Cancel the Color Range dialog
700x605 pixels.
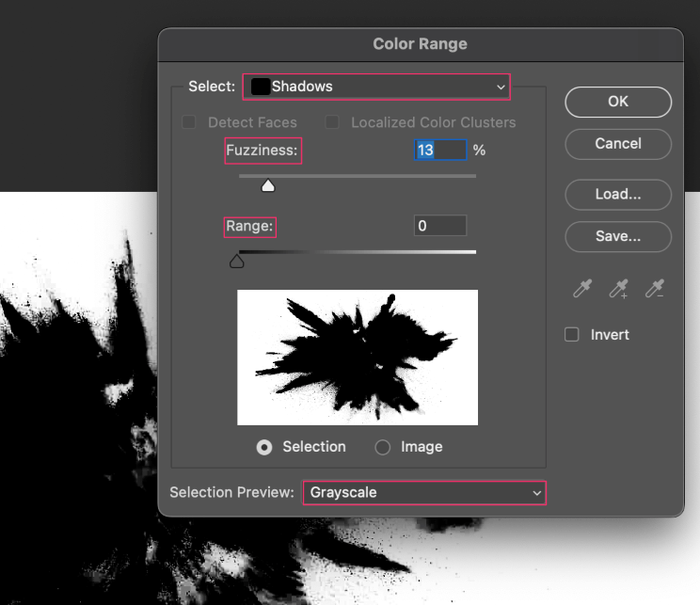click(x=618, y=144)
